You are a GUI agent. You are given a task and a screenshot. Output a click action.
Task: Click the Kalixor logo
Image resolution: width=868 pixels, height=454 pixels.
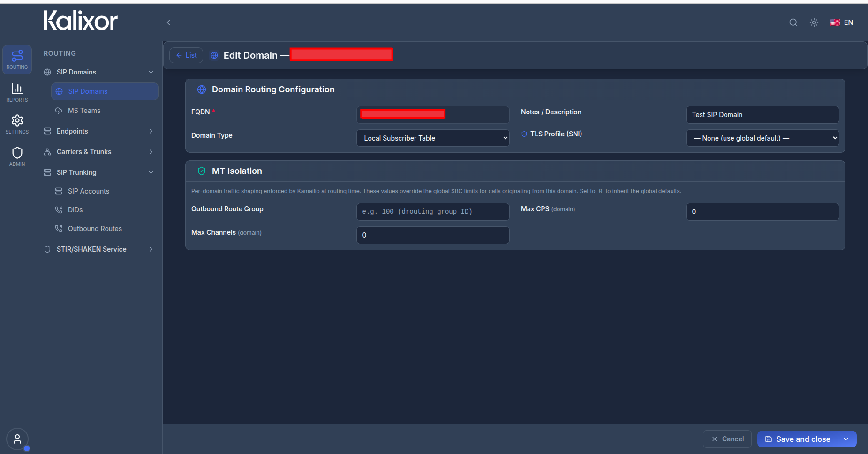pyautogui.click(x=80, y=21)
